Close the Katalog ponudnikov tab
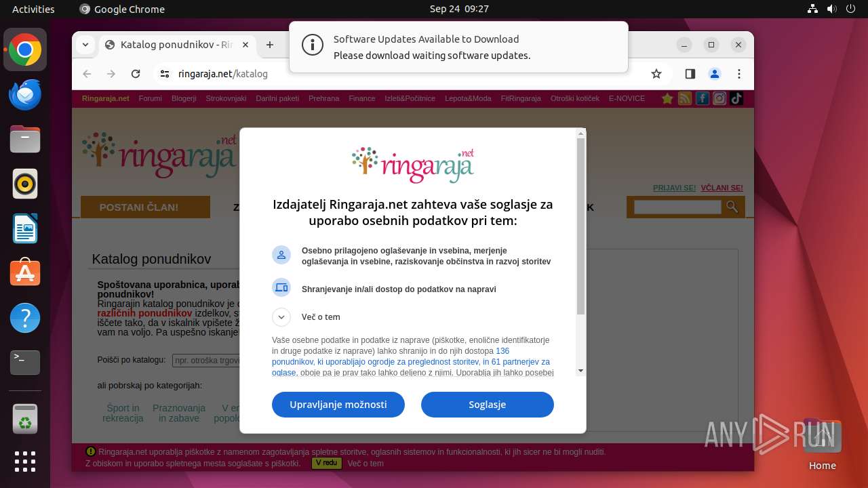 coord(245,45)
